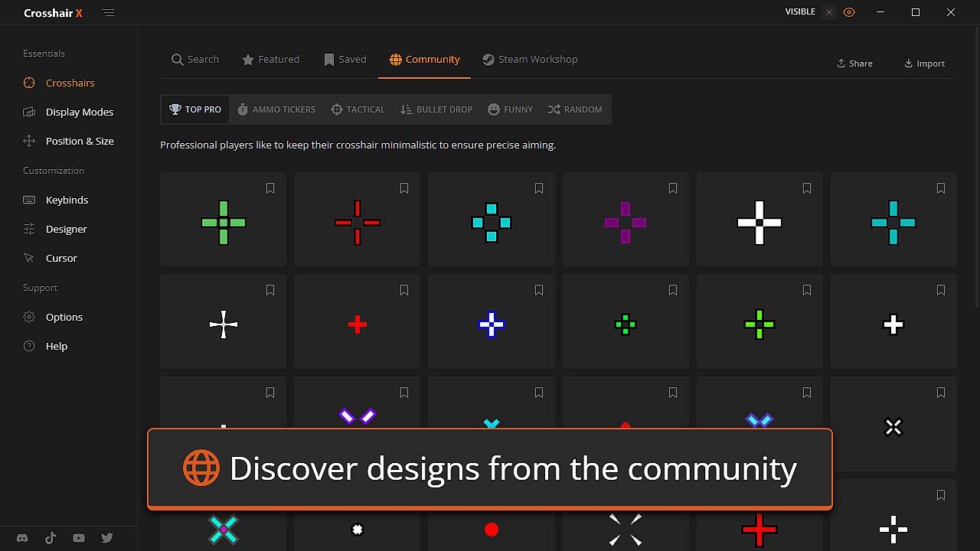Open the Featured tab
The height and width of the screenshot is (551, 980).
point(270,60)
